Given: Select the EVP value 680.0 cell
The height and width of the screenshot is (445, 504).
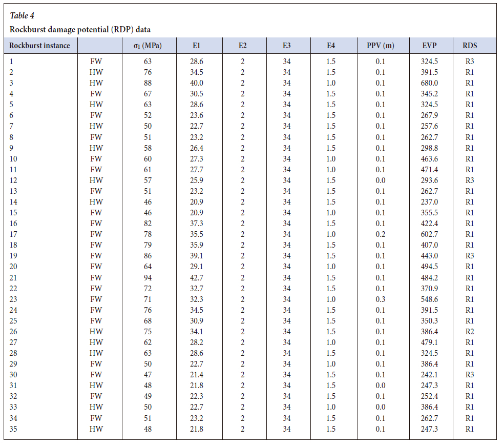Looking at the screenshot, I should (x=429, y=83).
